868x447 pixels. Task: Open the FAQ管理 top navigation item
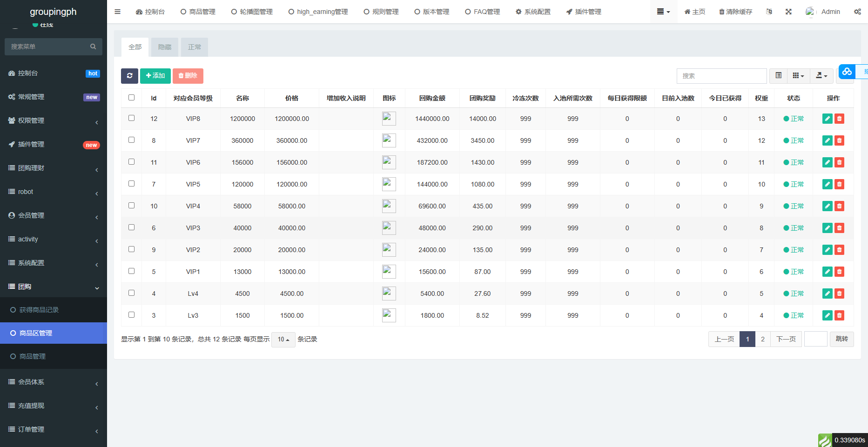click(483, 12)
